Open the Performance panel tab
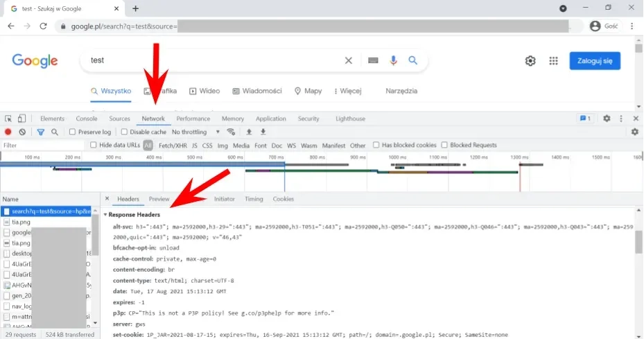The width and height of the screenshot is (644, 339). [193, 119]
